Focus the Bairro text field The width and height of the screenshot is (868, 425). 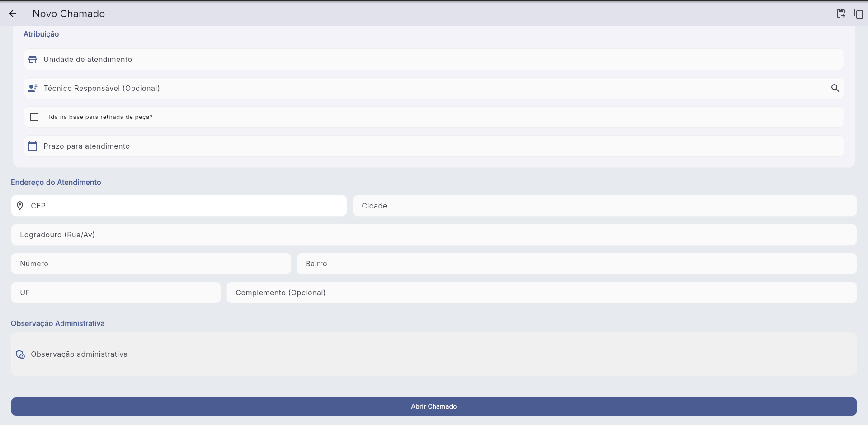[x=576, y=264]
